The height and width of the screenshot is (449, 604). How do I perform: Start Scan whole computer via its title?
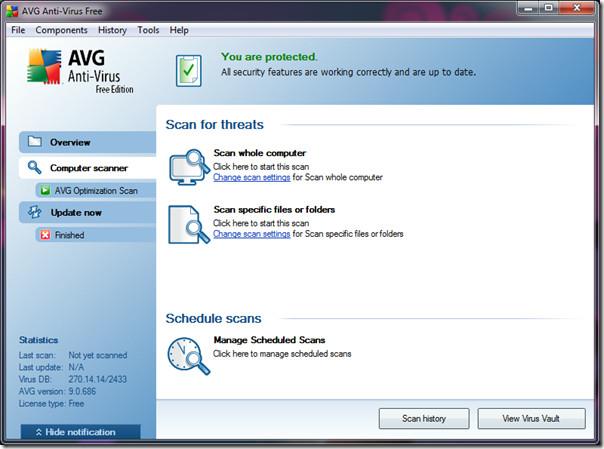(x=260, y=153)
